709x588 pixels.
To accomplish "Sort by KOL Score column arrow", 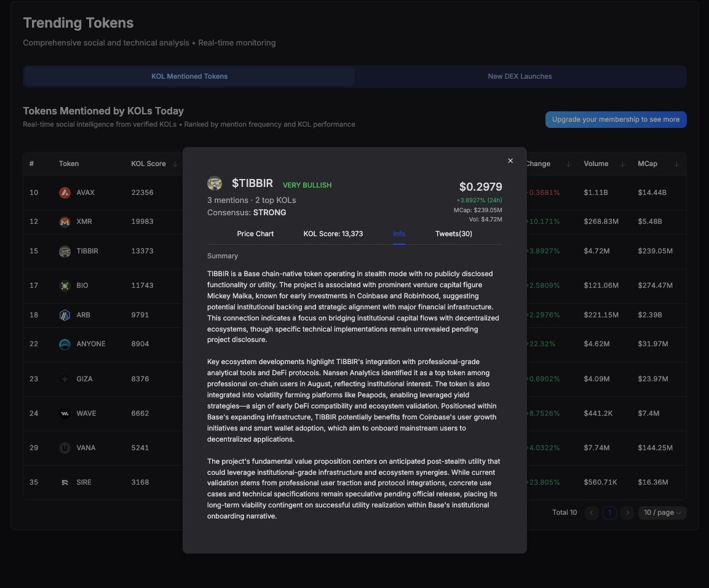I will (175, 164).
